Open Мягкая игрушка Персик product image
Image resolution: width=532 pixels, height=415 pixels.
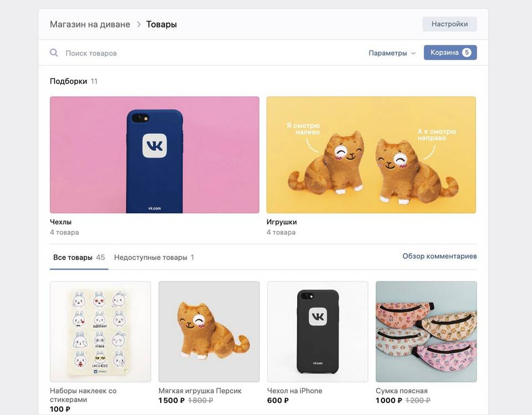click(209, 331)
